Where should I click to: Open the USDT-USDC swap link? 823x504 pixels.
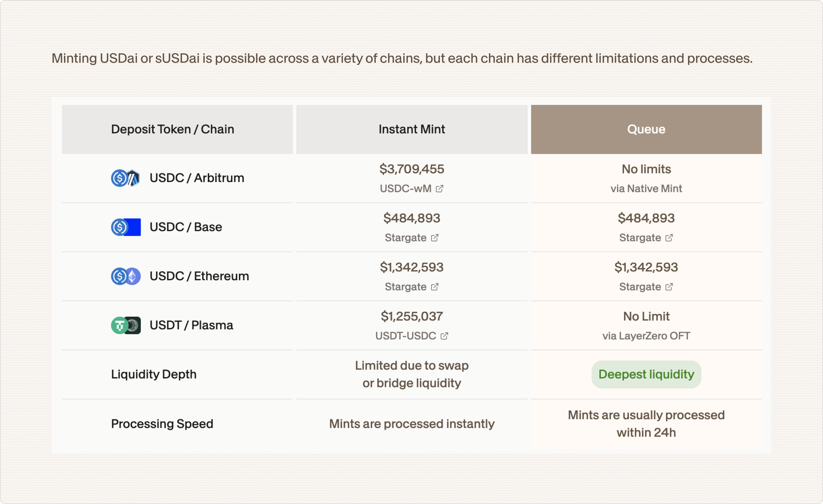[406, 336]
